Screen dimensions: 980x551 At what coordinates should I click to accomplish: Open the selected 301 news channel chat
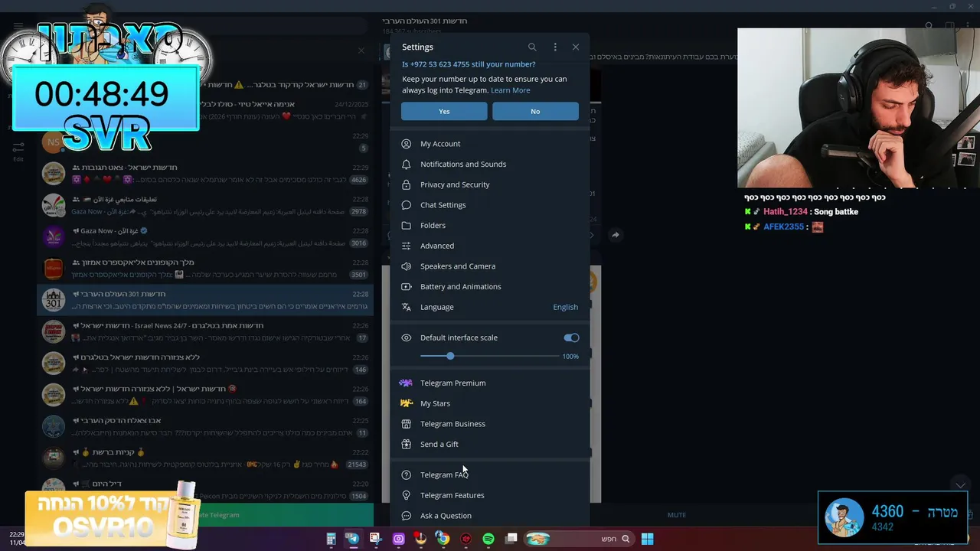tap(205, 300)
